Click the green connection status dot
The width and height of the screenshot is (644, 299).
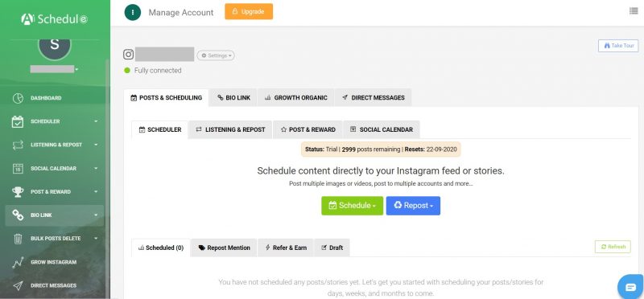point(127,71)
